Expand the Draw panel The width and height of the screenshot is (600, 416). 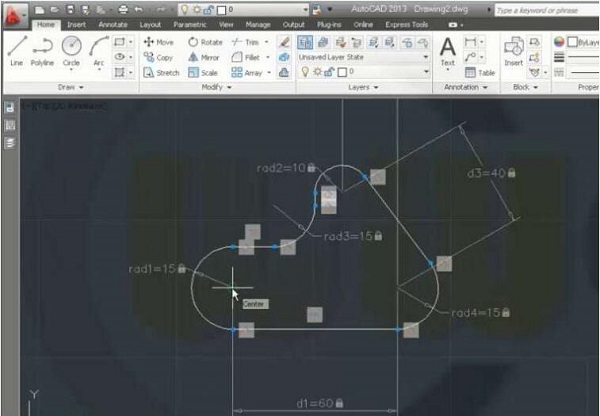click(x=70, y=87)
